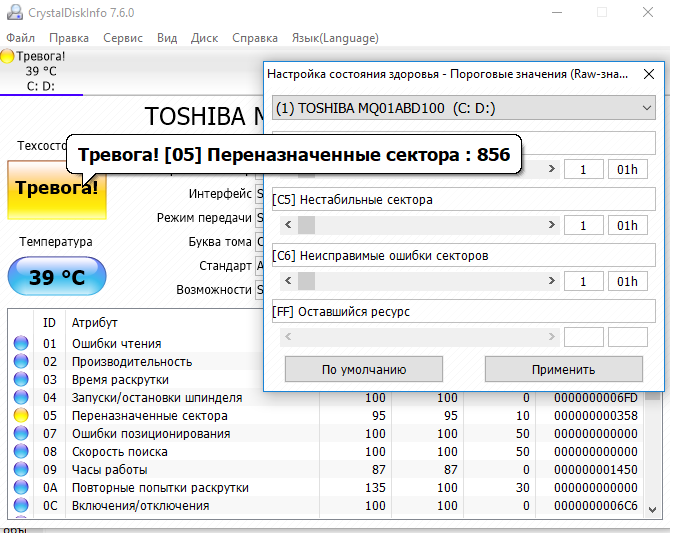Viewport: 677px width, 541px height.
Task: Click right arrow of C6 slider
Action: pyautogui.click(x=551, y=281)
